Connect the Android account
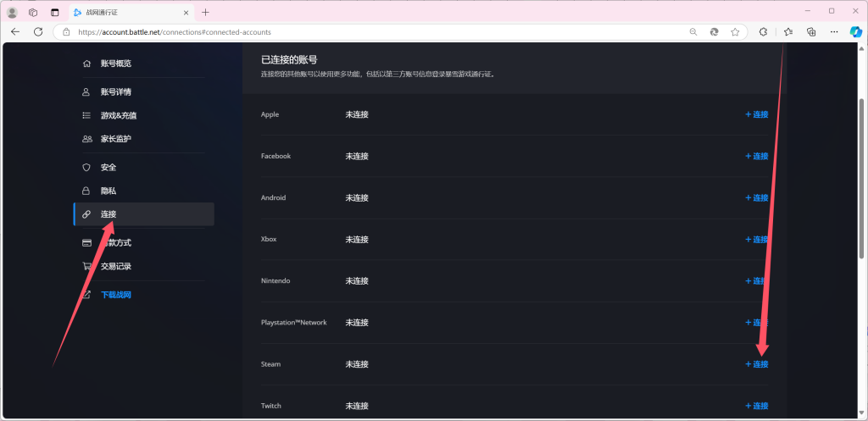868x421 pixels. (x=757, y=197)
